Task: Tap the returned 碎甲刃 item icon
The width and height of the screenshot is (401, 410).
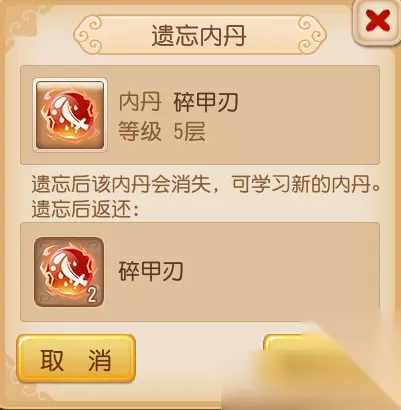Action: click(69, 272)
